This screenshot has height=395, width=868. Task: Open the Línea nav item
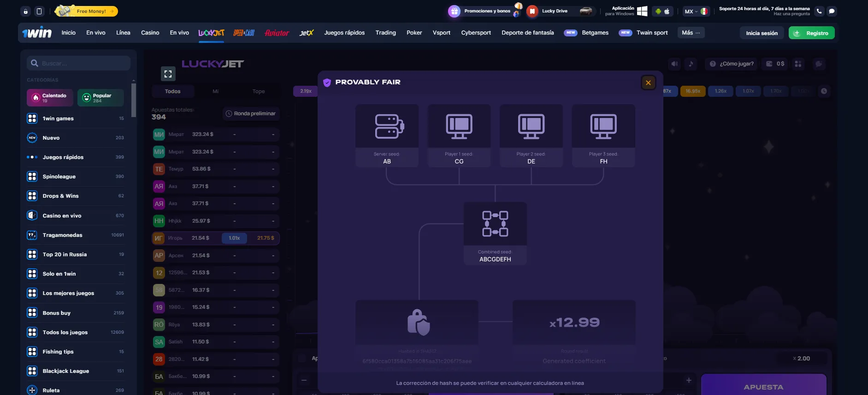(x=123, y=33)
